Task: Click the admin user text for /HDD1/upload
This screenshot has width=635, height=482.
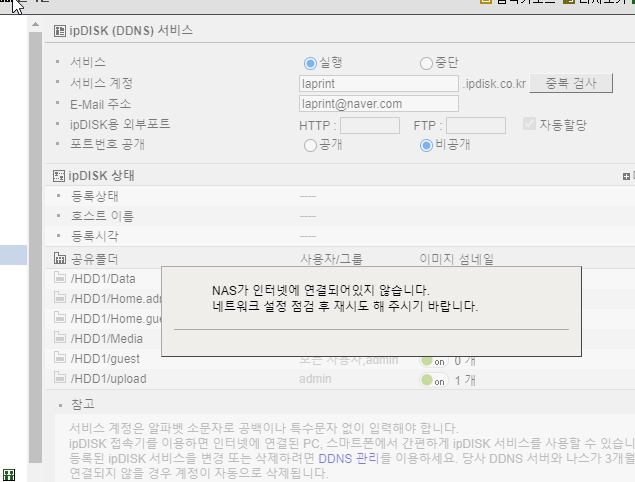Action: point(315,379)
